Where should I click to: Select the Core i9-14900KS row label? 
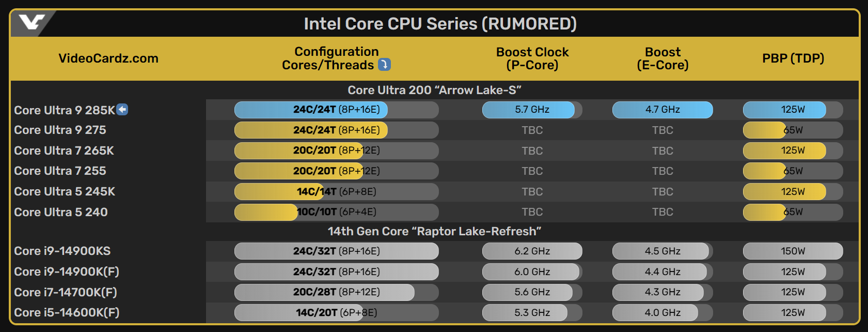[62, 251]
